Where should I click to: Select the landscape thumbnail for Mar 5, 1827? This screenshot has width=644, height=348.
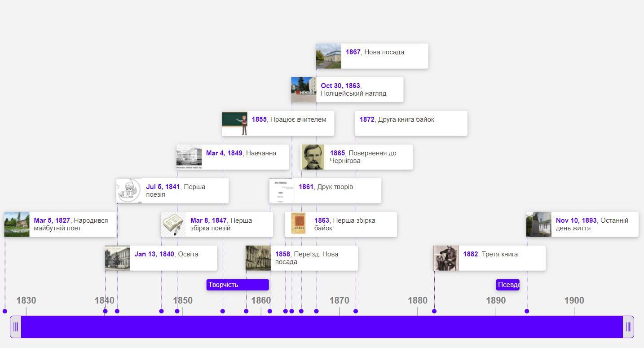pyautogui.click(x=17, y=225)
